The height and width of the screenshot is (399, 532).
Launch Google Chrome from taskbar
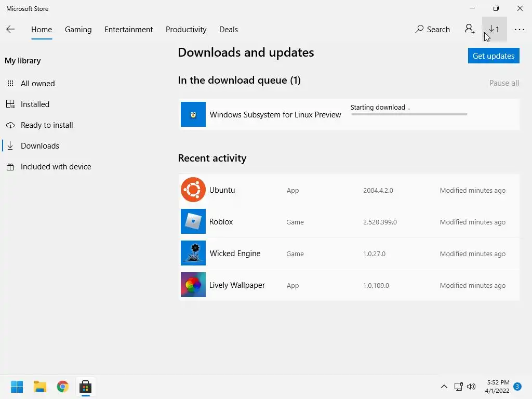click(62, 387)
